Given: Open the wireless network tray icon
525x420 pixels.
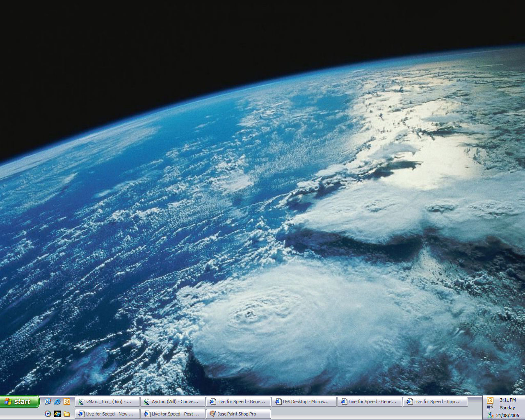Looking at the screenshot, I should click(x=490, y=408).
